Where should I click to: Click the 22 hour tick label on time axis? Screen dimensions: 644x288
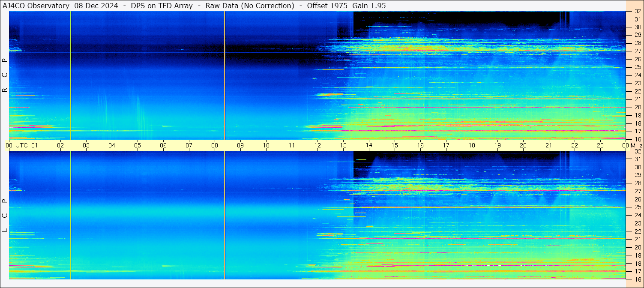point(575,145)
